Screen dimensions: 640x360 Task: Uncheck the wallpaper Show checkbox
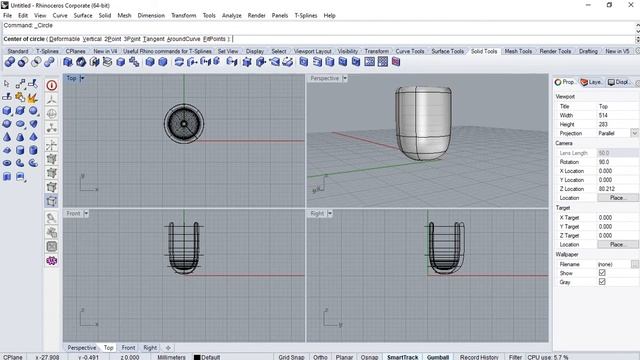coord(602,273)
